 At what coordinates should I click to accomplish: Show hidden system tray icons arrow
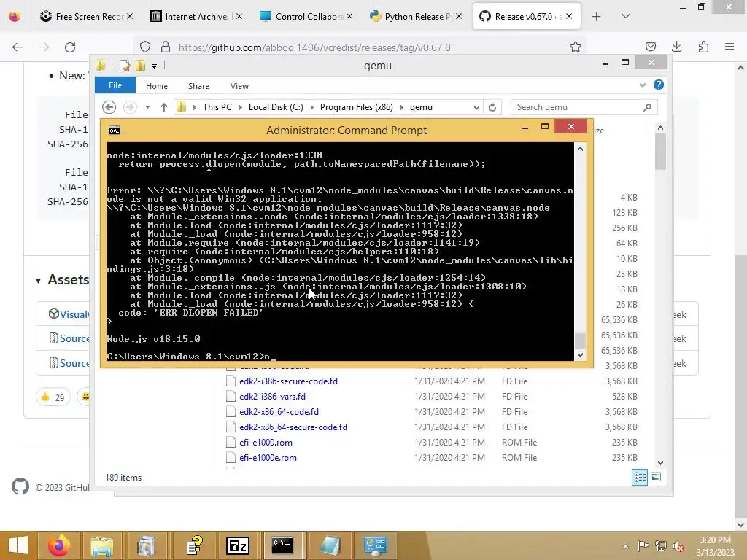625,546
